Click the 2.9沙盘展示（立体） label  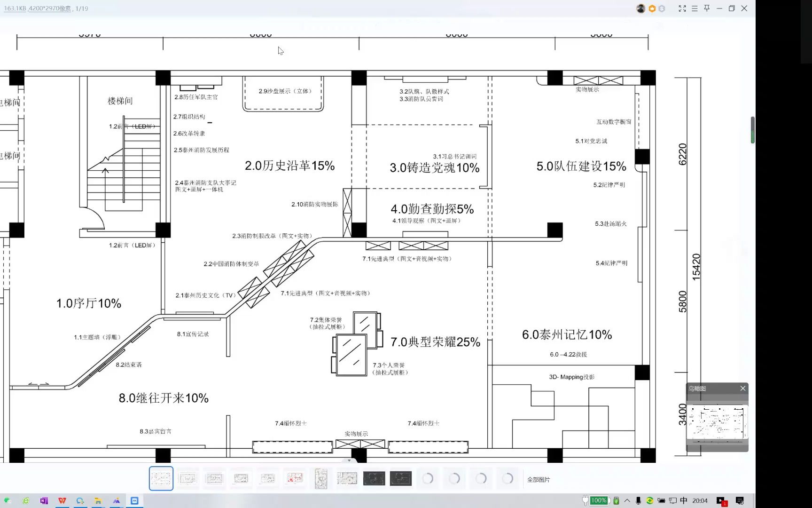(x=285, y=91)
